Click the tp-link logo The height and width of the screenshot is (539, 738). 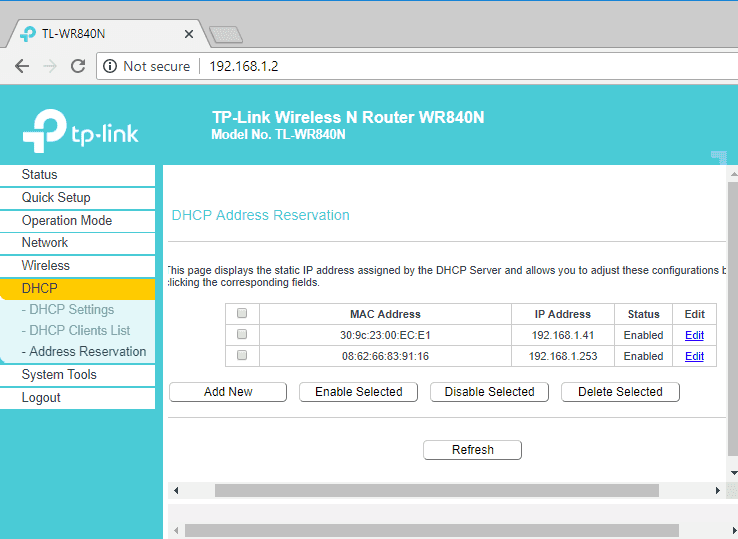tap(80, 131)
